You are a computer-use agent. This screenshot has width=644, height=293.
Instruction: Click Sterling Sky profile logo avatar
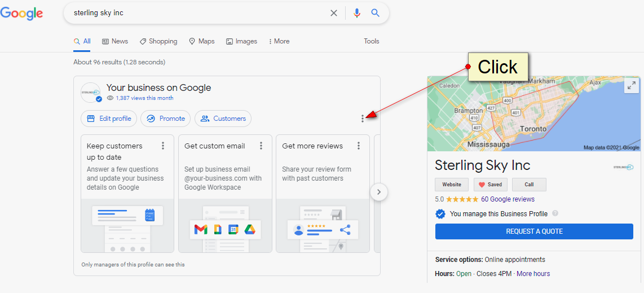[x=91, y=93]
